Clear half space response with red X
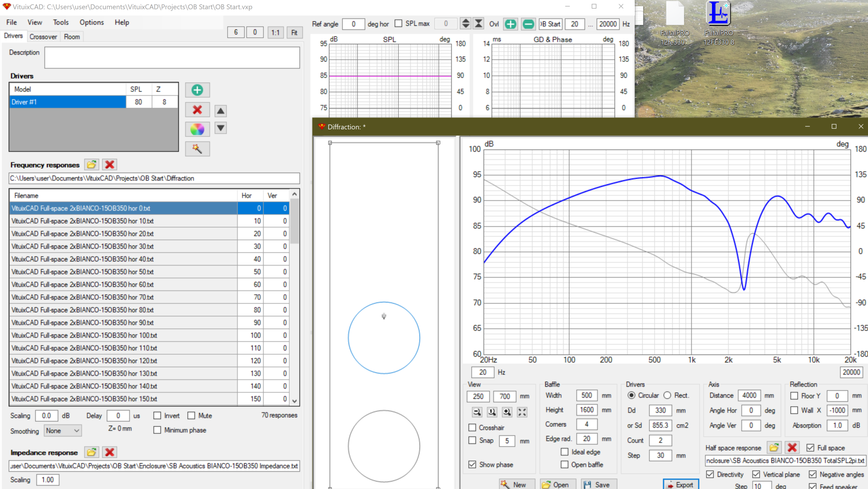The height and width of the screenshot is (489, 868). coord(792,447)
